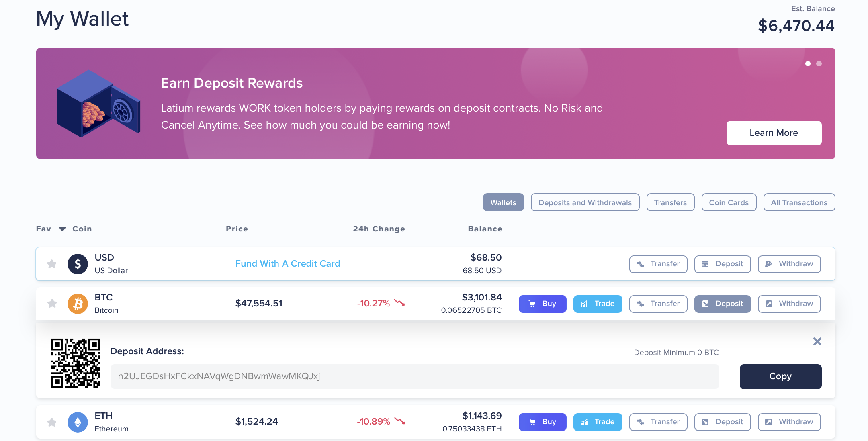Click the ETH downward trend arrow

[x=400, y=421]
